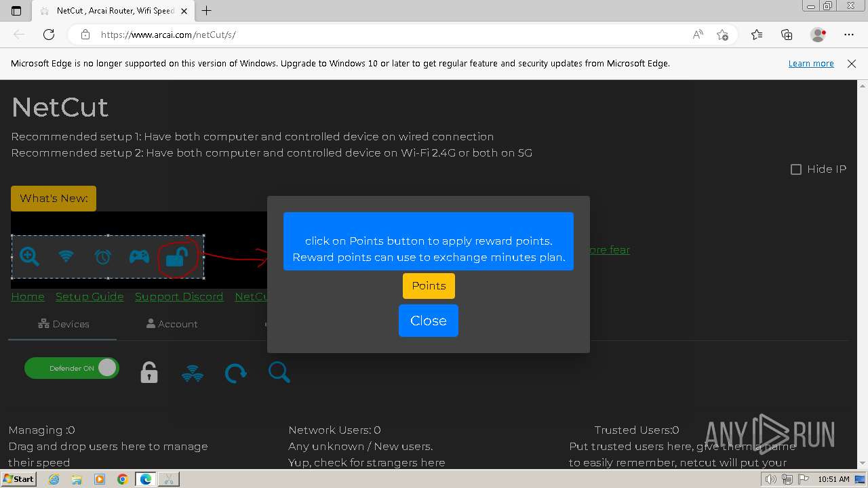
Task: Switch to the Devices tab
Action: (63, 324)
